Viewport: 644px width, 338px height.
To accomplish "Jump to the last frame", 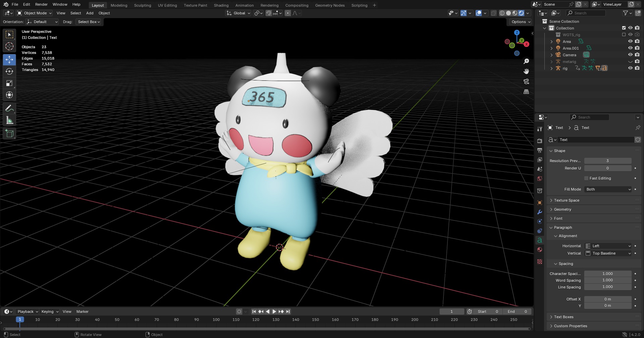I will pyautogui.click(x=288, y=312).
